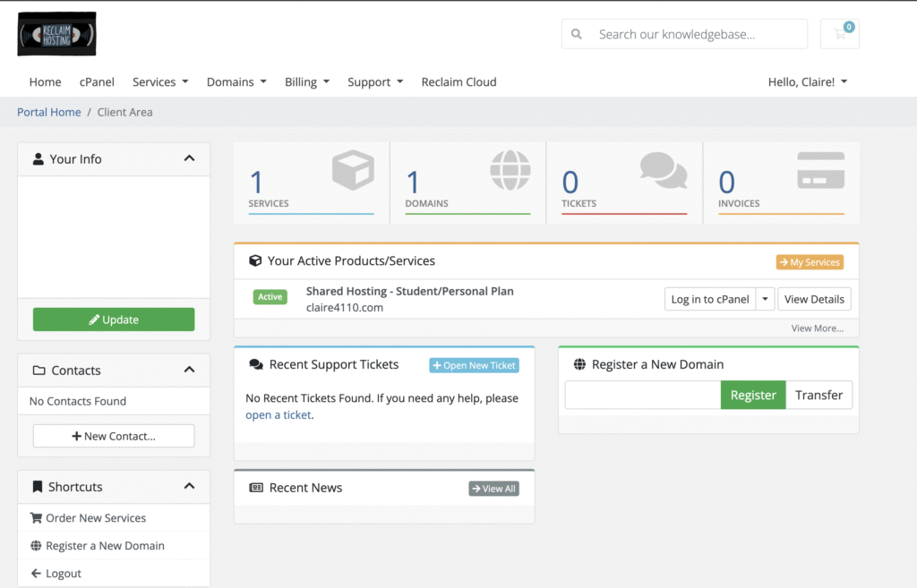Click the Reclaim Hosting logo
The image size is (917, 588).
[56, 34]
